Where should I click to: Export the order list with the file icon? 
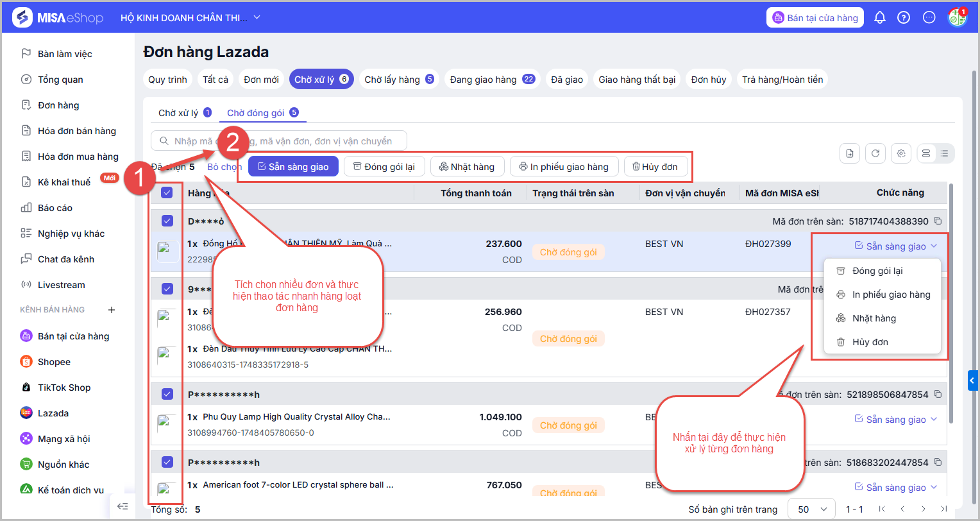[x=850, y=153]
